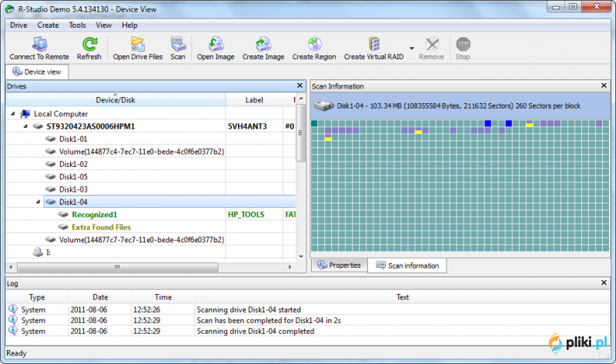Sort by Device/Disk column header
Screen dimensions: 616x364
click(115, 100)
